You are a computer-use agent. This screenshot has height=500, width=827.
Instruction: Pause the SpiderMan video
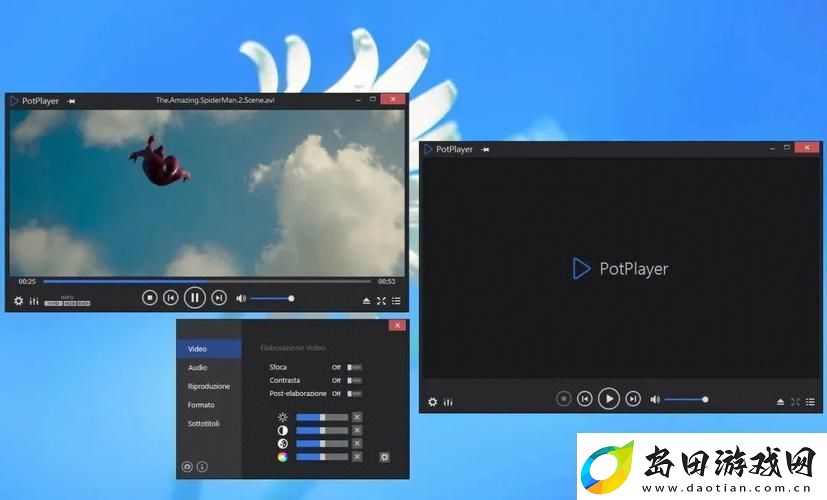click(195, 298)
